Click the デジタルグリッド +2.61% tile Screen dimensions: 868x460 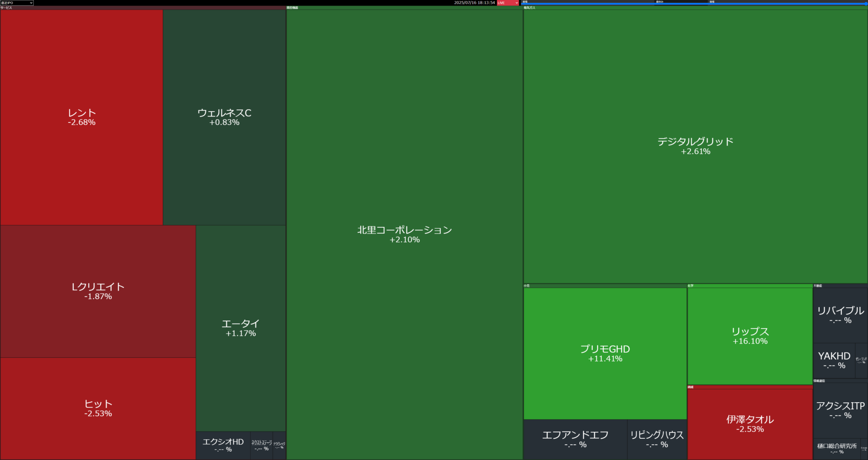point(695,146)
